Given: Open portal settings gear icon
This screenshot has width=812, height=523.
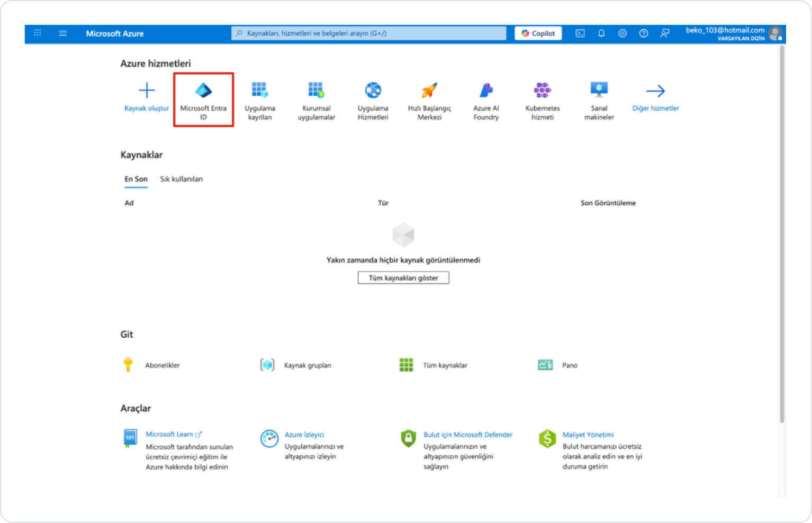Looking at the screenshot, I should click(622, 33).
